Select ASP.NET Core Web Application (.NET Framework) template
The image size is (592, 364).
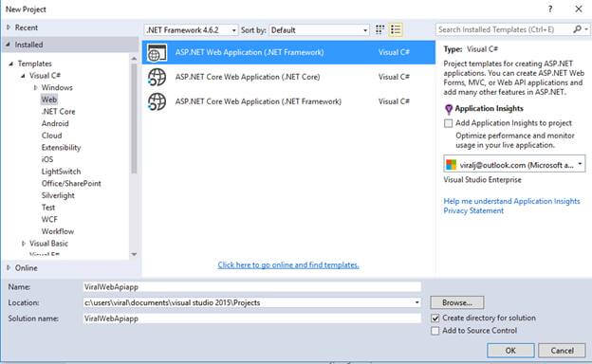tap(288, 101)
